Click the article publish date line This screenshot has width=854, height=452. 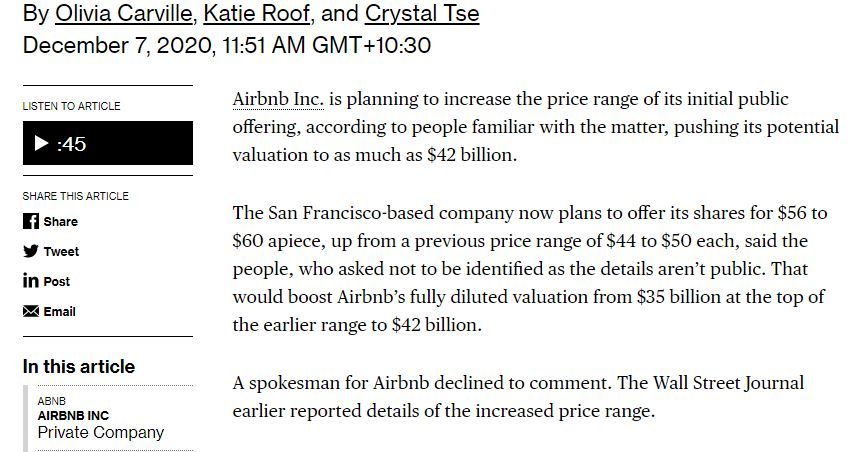(226, 45)
